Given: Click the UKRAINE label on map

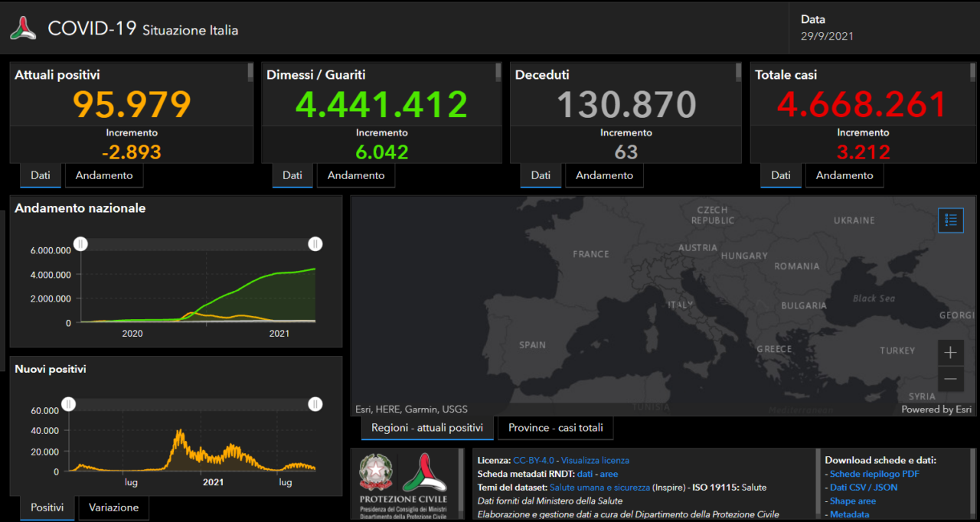Looking at the screenshot, I should (x=854, y=220).
